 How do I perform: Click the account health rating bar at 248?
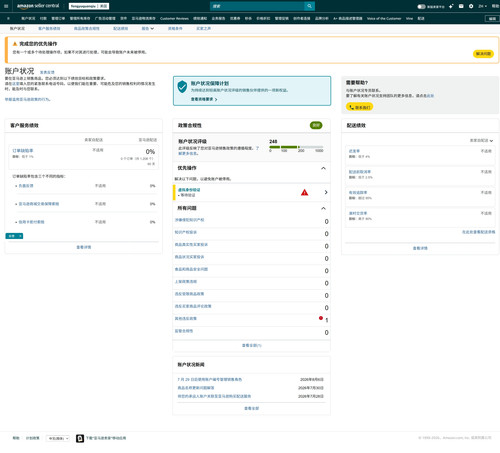pos(296,147)
